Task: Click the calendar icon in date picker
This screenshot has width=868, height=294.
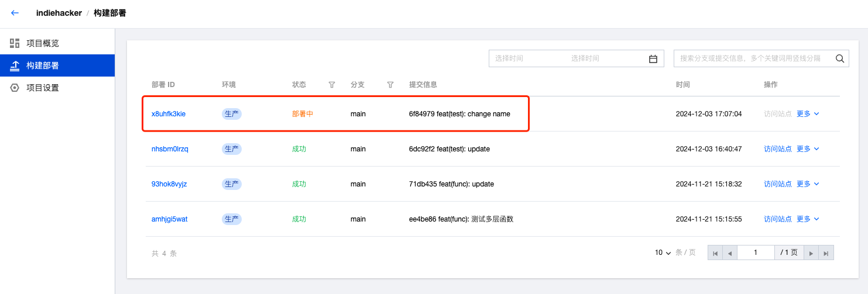Action: 653,58
